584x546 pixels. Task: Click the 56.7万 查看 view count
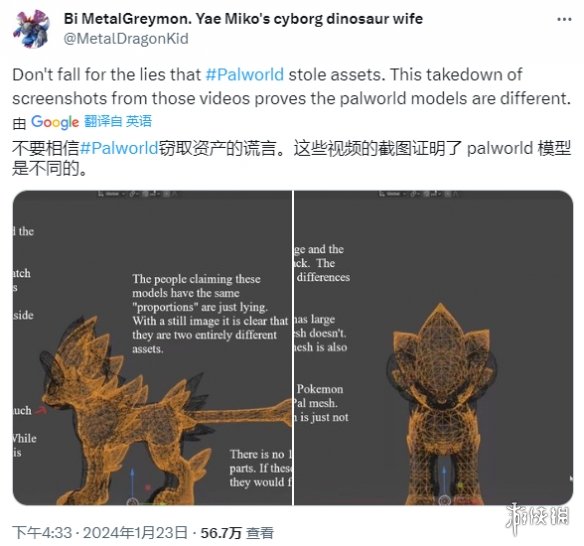237,533
